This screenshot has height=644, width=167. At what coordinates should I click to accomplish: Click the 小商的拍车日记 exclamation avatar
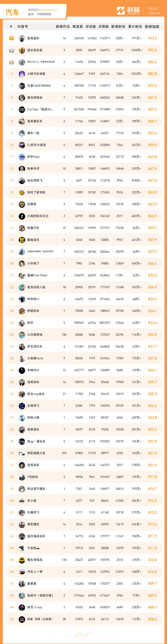coord(22,216)
